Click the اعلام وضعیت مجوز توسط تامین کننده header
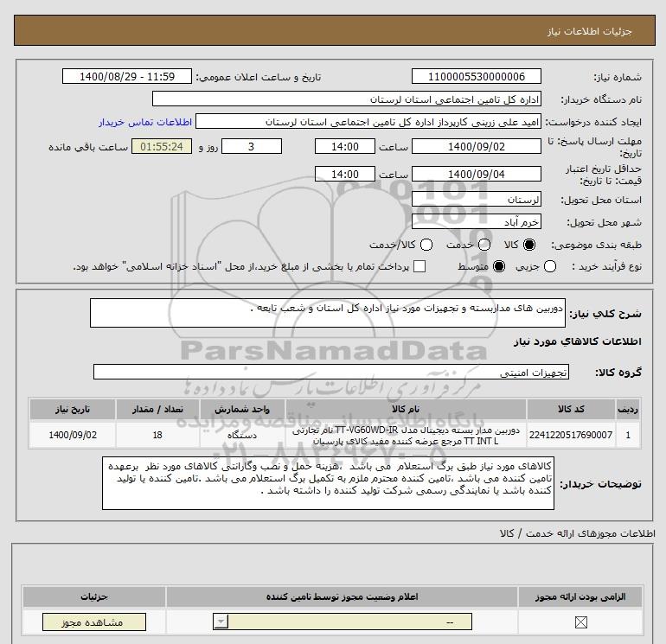 point(342,596)
